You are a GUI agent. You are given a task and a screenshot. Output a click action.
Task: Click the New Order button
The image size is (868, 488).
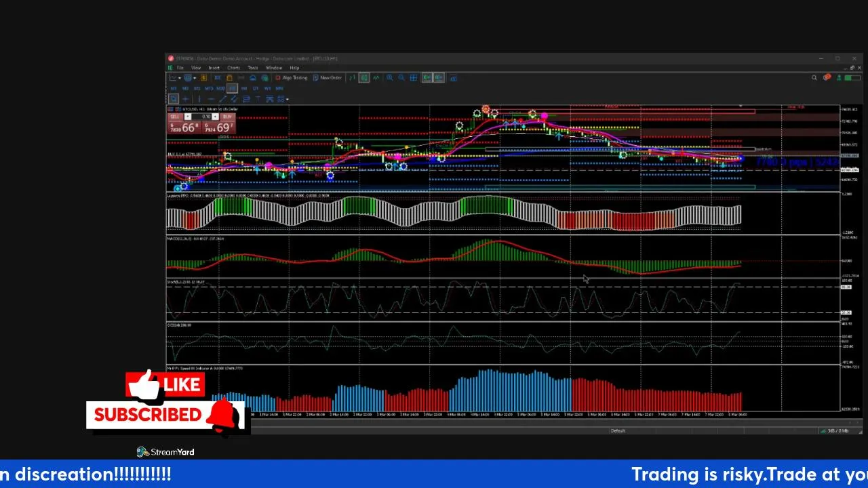(328, 78)
